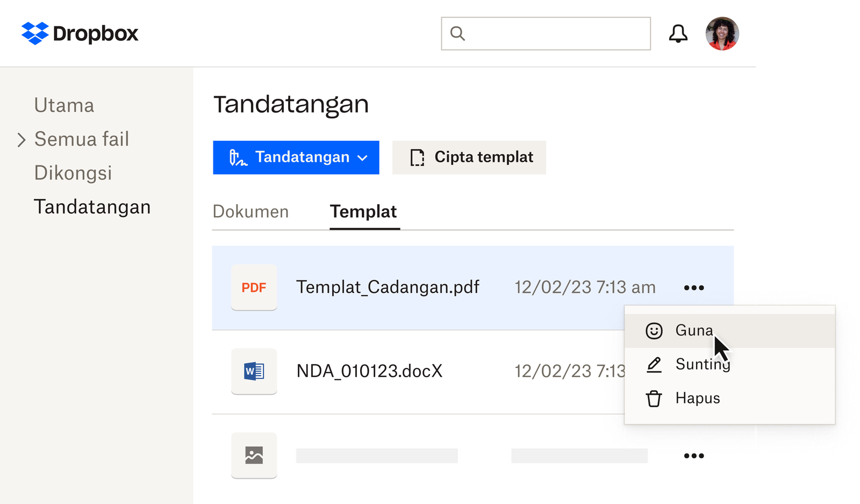Click the image file placeholder icon
Viewport: 860px width, 504px height.
click(254, 455)
